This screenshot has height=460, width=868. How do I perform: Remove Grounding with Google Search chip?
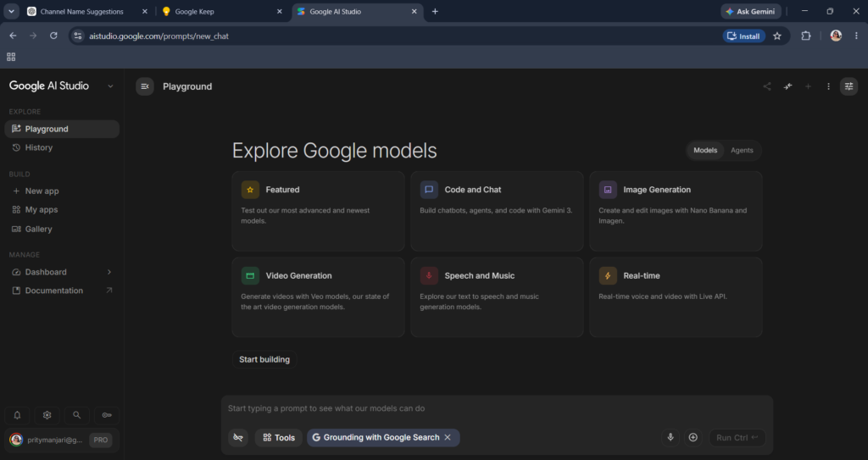(x=448, y=437)
